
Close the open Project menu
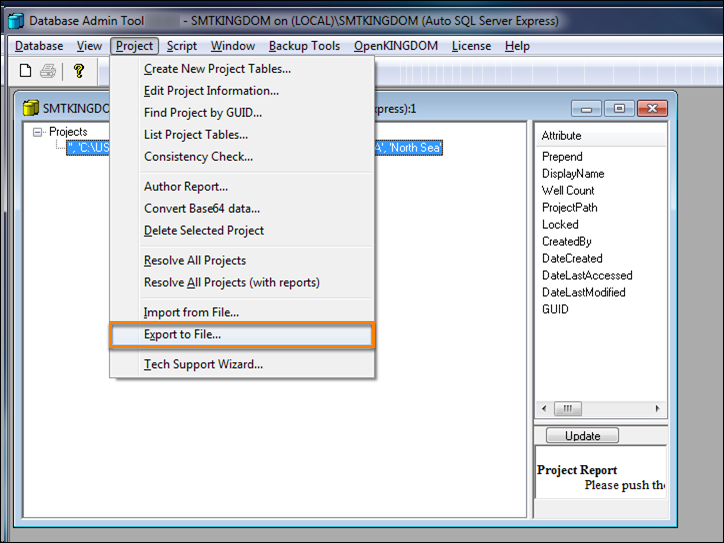134,46
